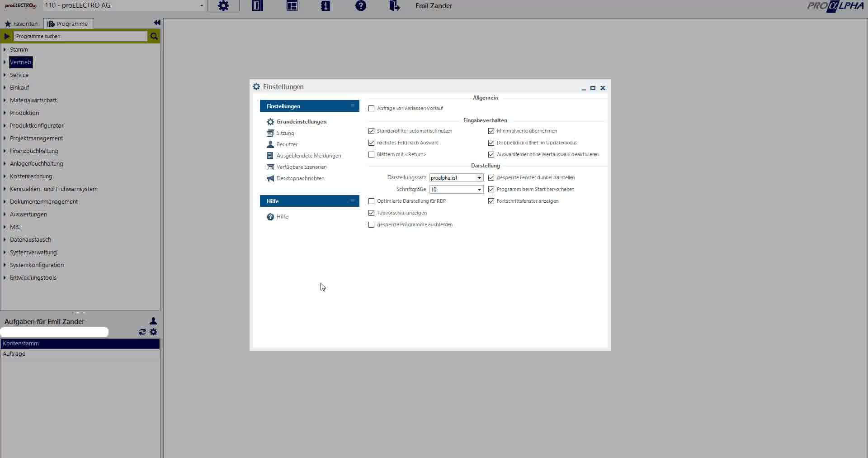The width and height of the screenshot is (868, 458).
Task: Click the Sitzung icon
Action: point(270,133)
